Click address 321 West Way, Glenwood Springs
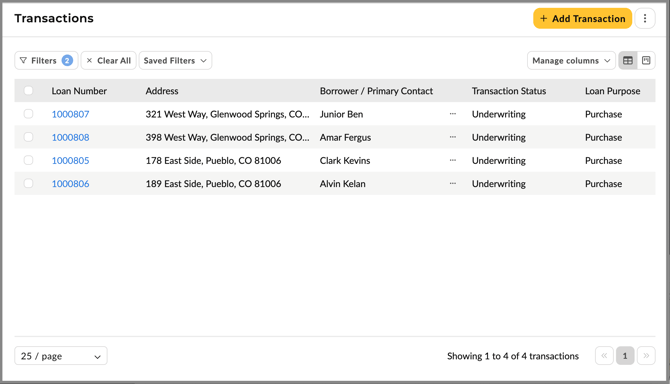Image resolution: width=670 pixels, height=384 pixels. [227, 114]
